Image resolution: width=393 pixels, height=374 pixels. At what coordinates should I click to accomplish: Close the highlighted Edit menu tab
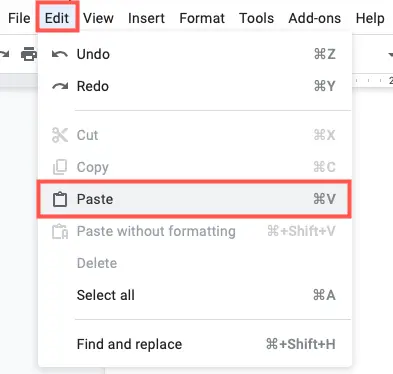[57, 17]
